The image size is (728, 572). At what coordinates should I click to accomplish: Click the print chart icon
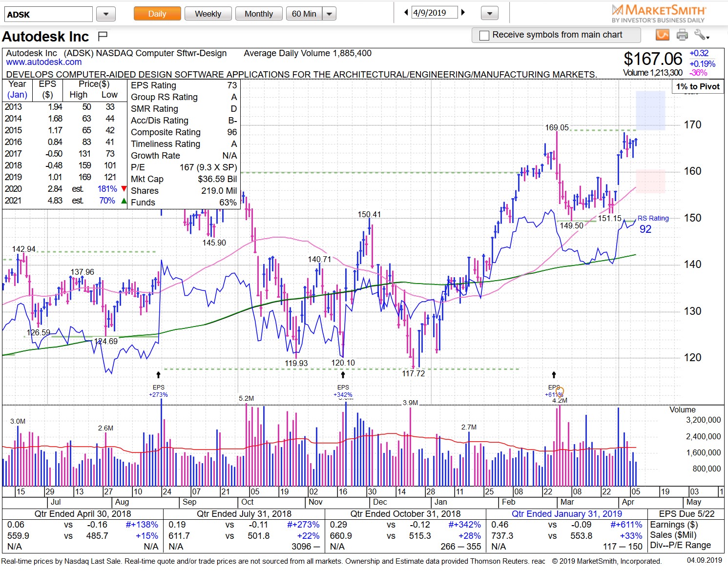(x=682, y=35)
